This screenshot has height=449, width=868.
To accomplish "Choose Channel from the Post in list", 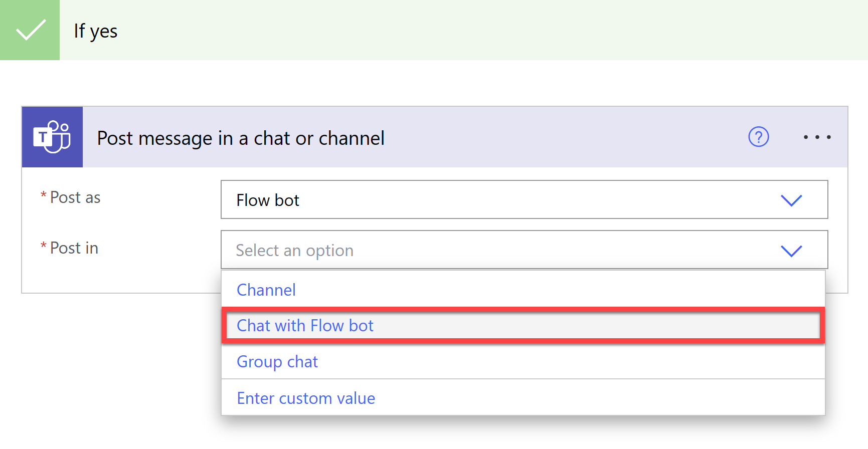I will pyautogui.click(x=523, y=290).
